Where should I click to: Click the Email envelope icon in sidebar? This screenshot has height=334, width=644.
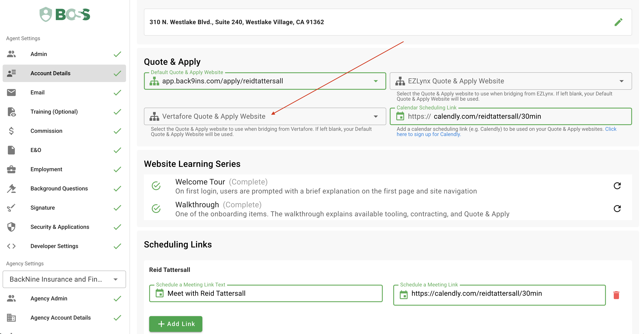11,93
